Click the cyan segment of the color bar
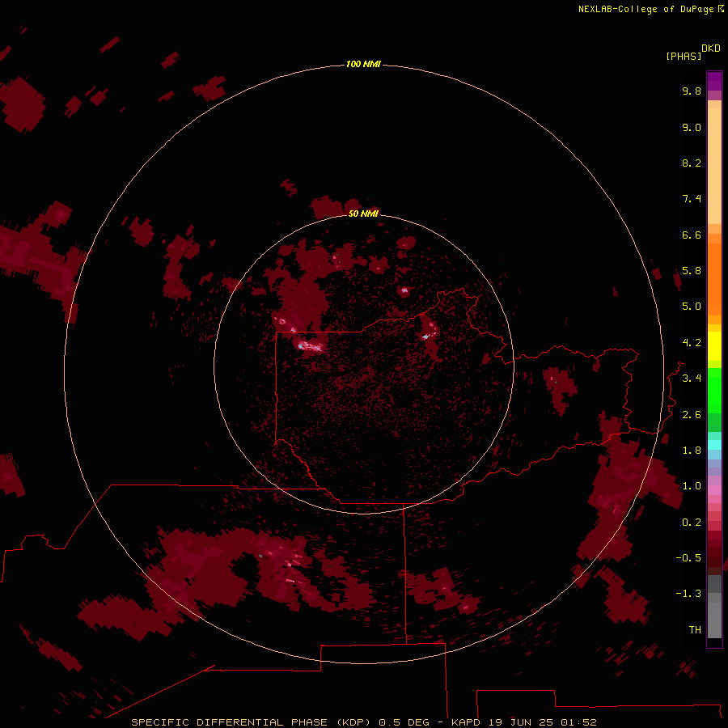The image size is (728, 728). (714, 445)
